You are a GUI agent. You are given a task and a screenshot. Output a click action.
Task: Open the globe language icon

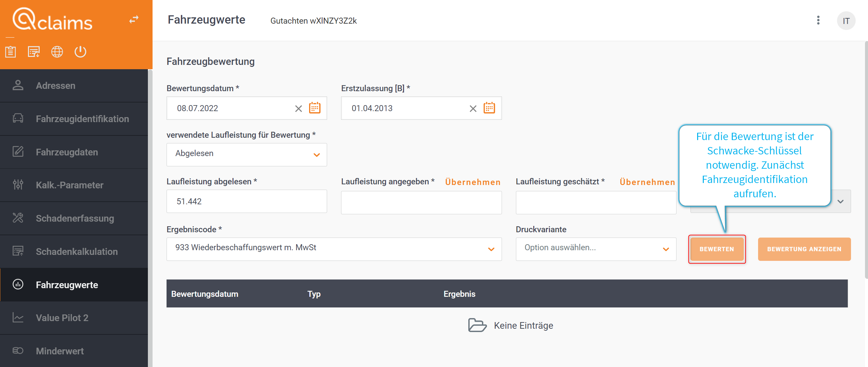point(57,52)
